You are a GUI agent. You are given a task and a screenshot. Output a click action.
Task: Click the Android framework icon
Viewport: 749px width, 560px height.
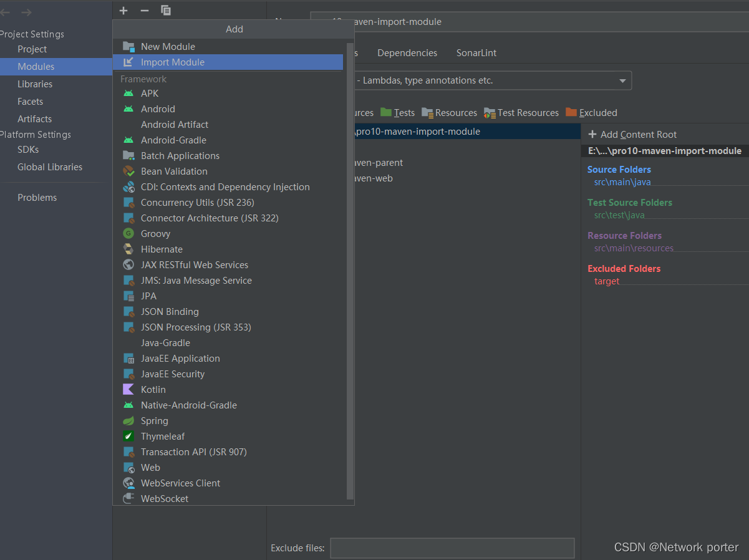pyautogui.click(x=128, y=109)
